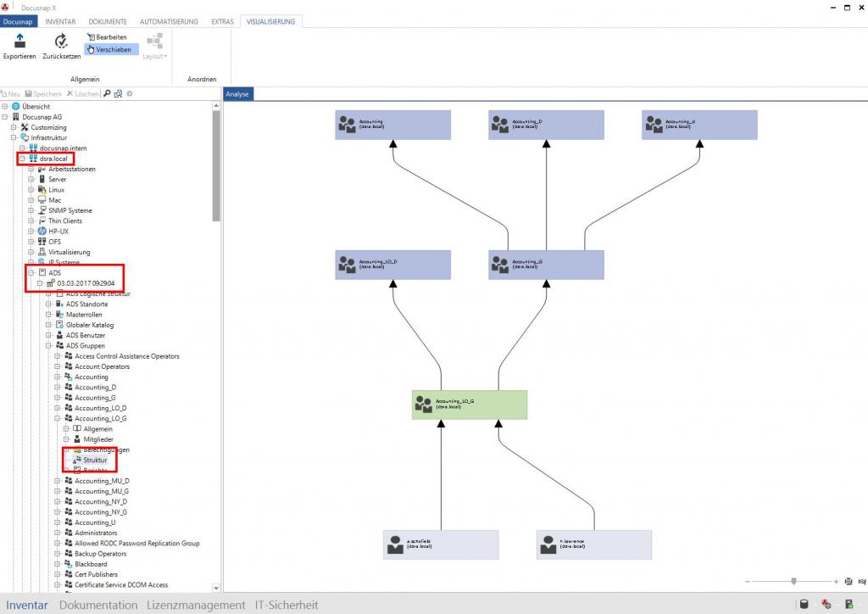Click the Löschen delete icon
The width and height of the screenshot is (868, 614).
pos(70,93)
